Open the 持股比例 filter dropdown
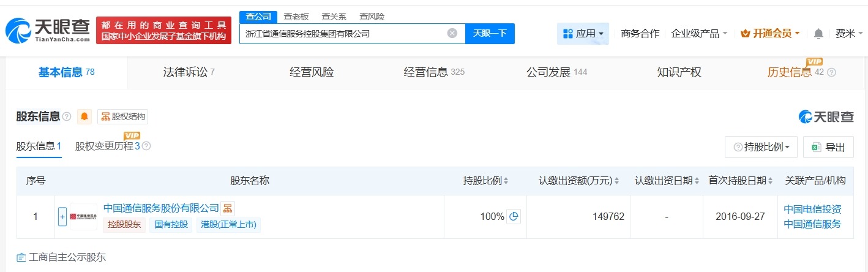 click(761, 147)
